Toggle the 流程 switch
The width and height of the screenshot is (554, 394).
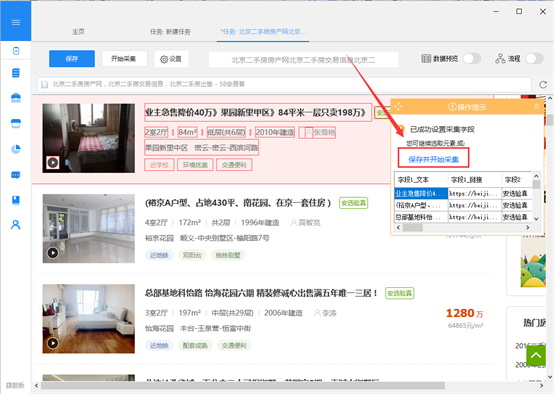coord(534,59)
